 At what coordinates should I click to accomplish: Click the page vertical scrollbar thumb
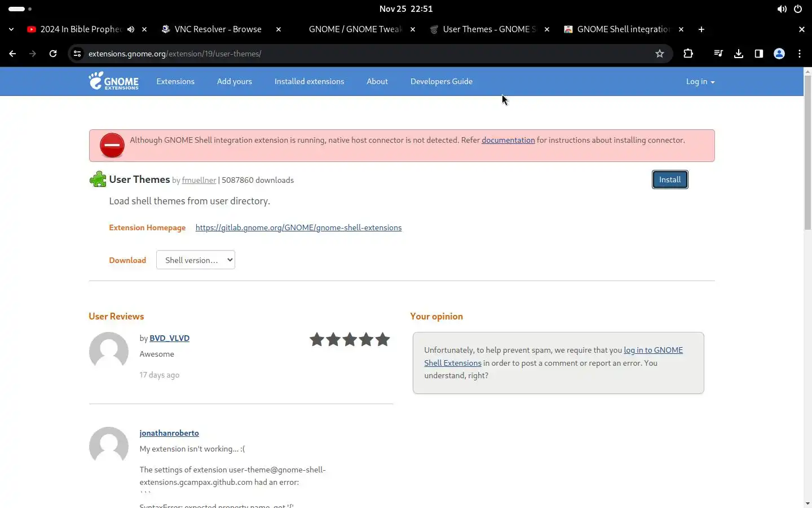pyautogui.click(x=807, y=152)
